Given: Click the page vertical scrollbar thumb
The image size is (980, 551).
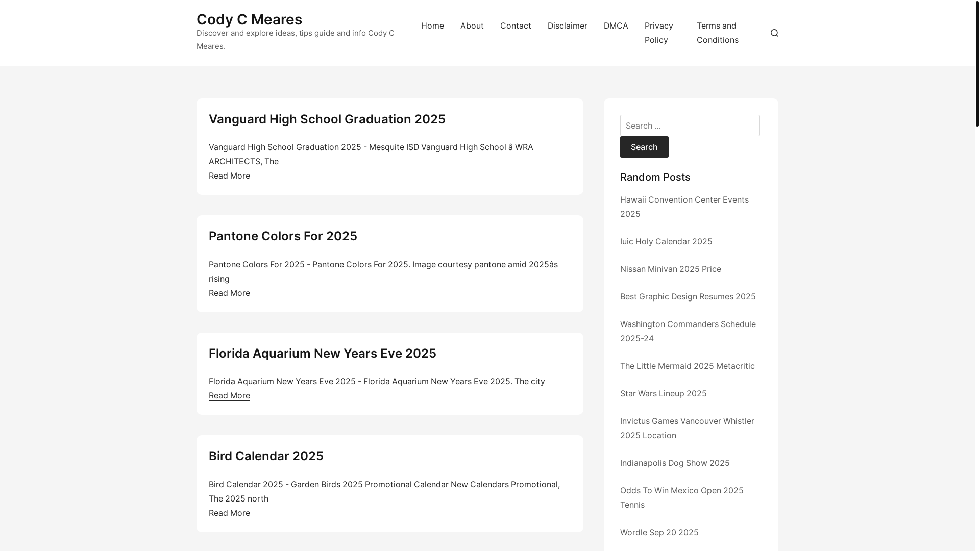Looking at the screenshot, I should (x=977, y=63).
